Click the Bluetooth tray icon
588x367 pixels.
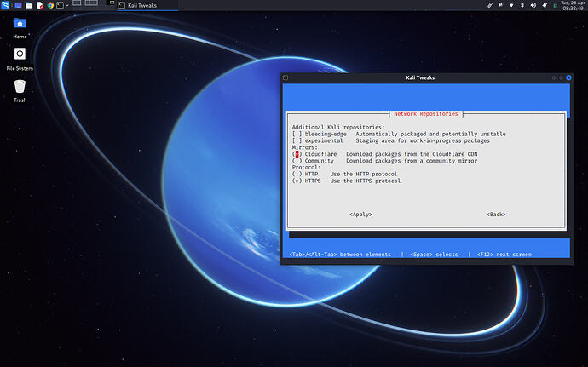point(522,5)
